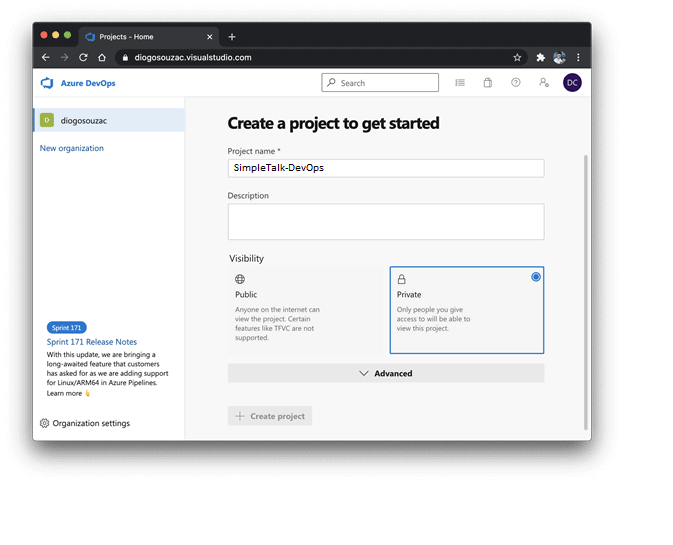Expand the Advanced section
The width and height of the screenshot is (673, 545).
point(386,373)
